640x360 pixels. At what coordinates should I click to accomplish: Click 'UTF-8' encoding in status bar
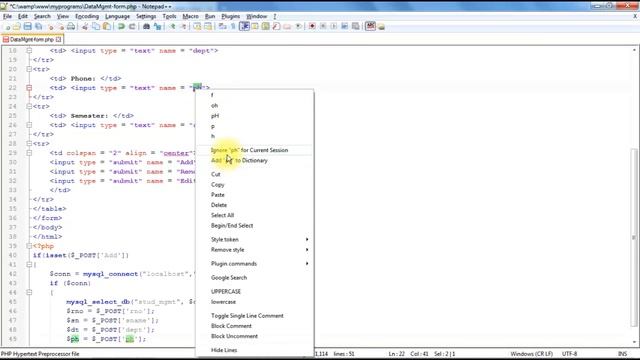[x=569, y=354]
